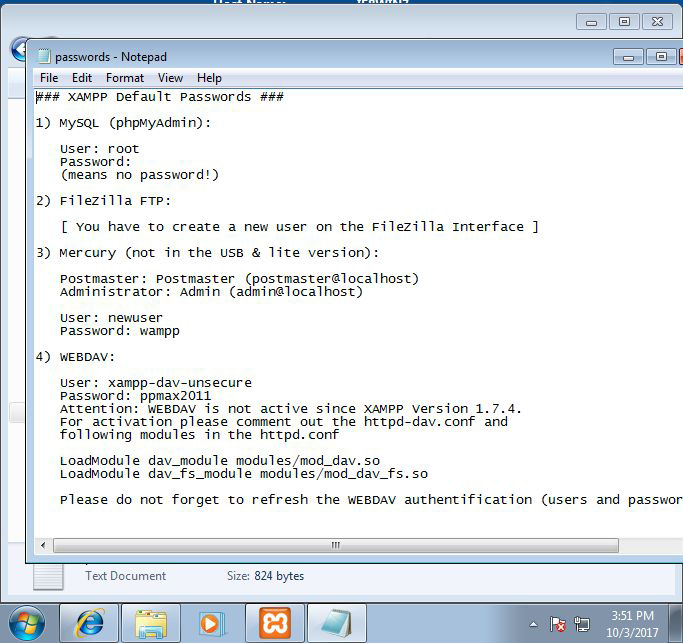Click the horizontal scrollbar left arrow

(43, 545)
